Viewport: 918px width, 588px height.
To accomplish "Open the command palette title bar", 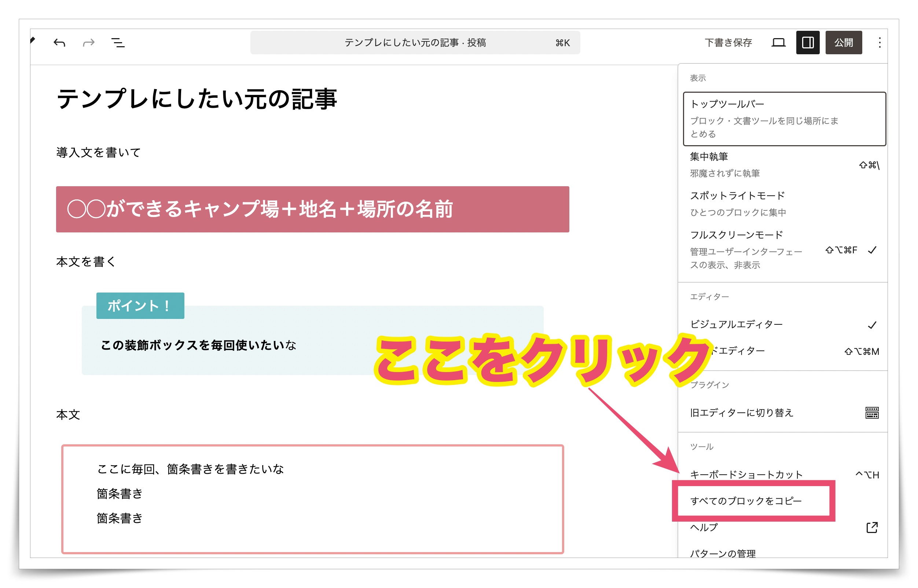I will tap(415, 43).
